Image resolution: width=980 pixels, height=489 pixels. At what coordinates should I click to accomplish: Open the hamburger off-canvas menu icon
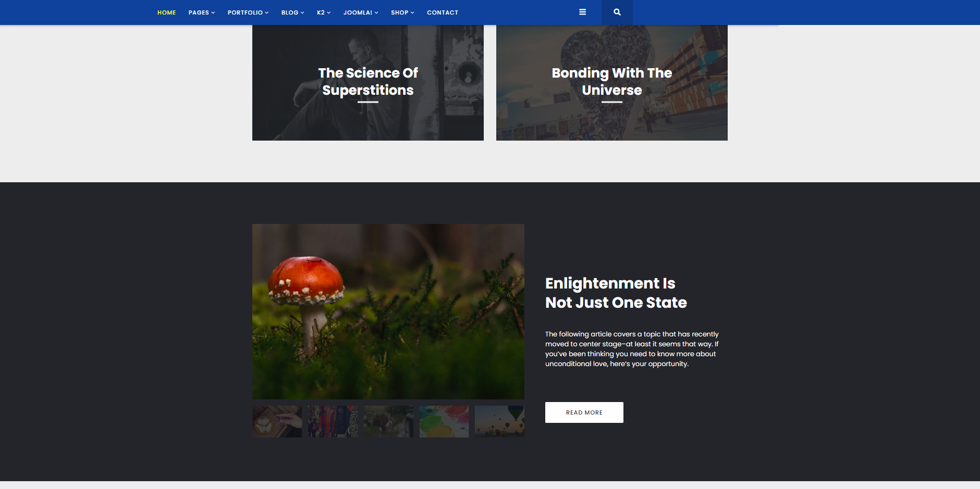[582, 12]
